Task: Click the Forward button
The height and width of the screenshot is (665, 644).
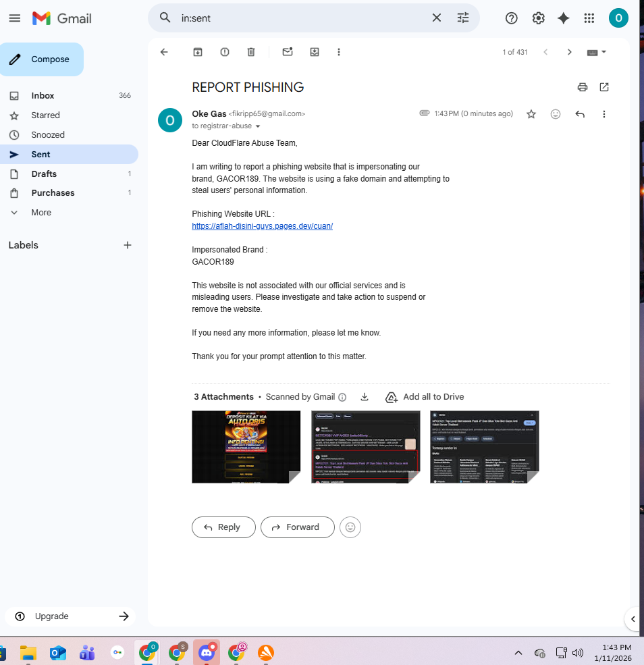Action: [x=297, y=527]
